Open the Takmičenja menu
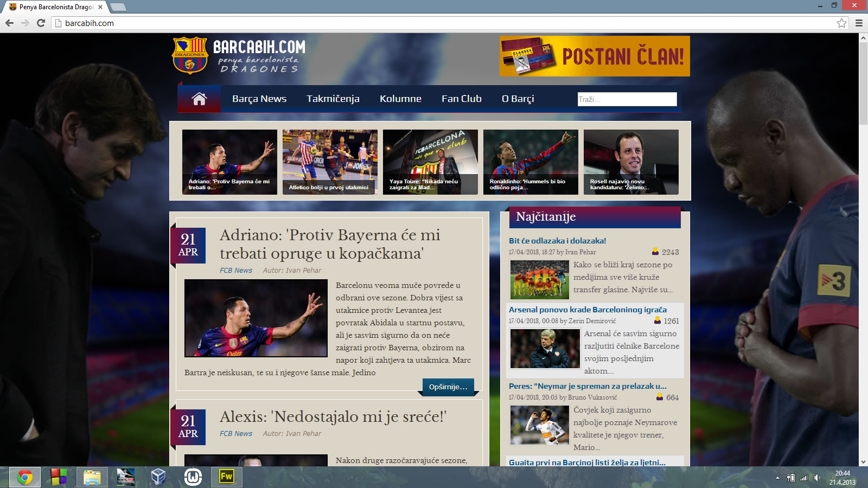Image resolution: width=868 pixels, height=488 pixels. tap(333, 99)
